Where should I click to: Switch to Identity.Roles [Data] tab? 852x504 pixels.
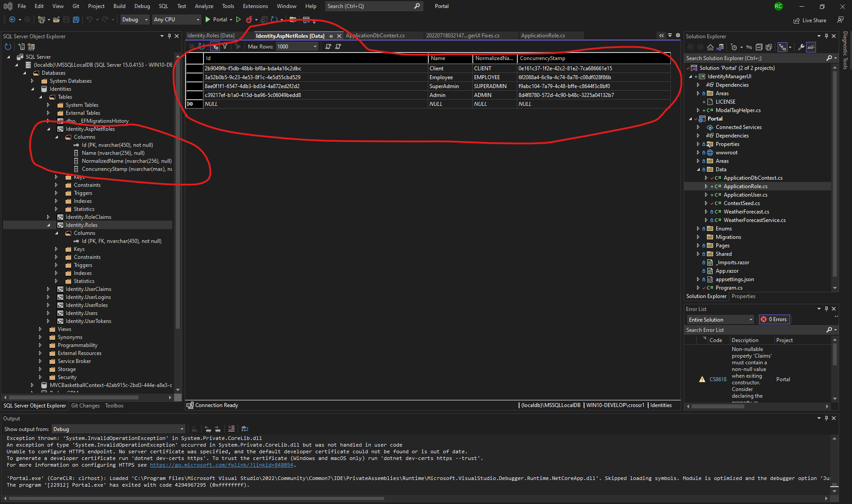pos(211,36)
